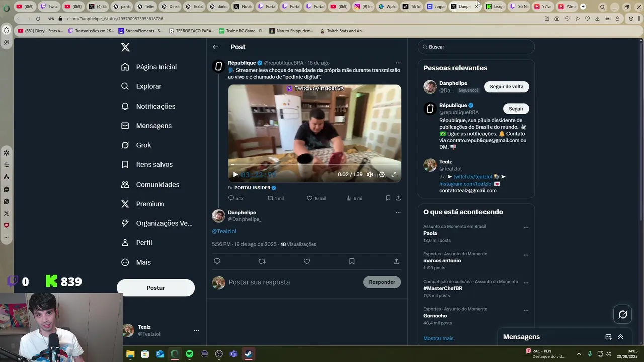Open Itens salvos in sidebar
This screenshot has height=362, width=644.
point(147,164)
